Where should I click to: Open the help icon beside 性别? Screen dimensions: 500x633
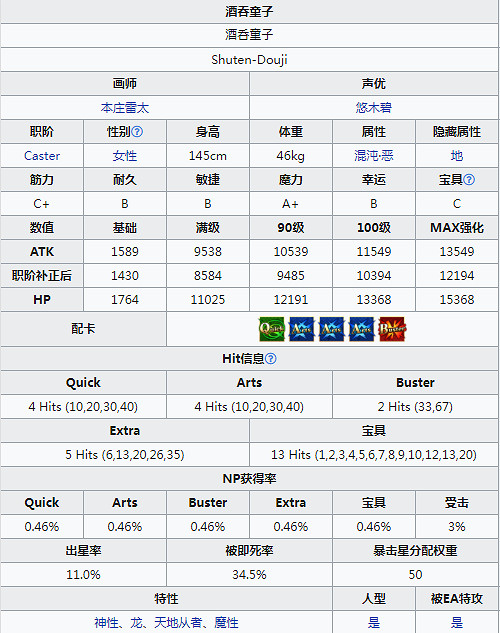(137, 132)
